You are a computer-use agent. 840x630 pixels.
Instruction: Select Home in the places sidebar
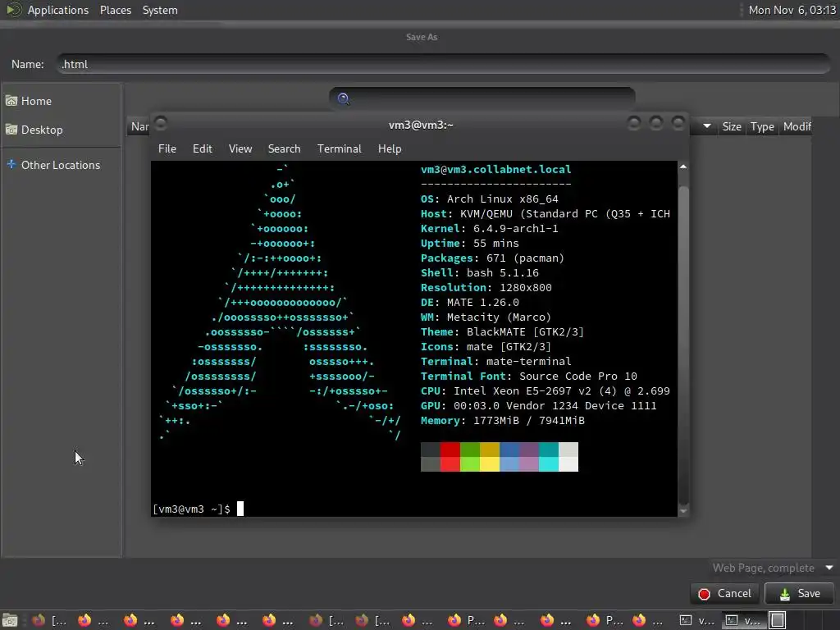(x=61, y=101)
